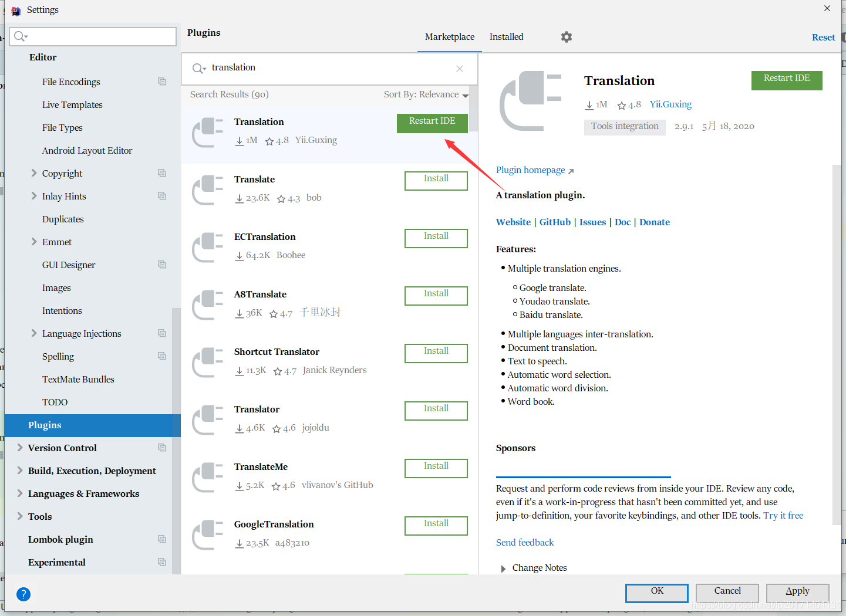846x616 pixels.
Task: Expand the Language Injections tree node
Action: pyautogui.click(x=33, y=333)
